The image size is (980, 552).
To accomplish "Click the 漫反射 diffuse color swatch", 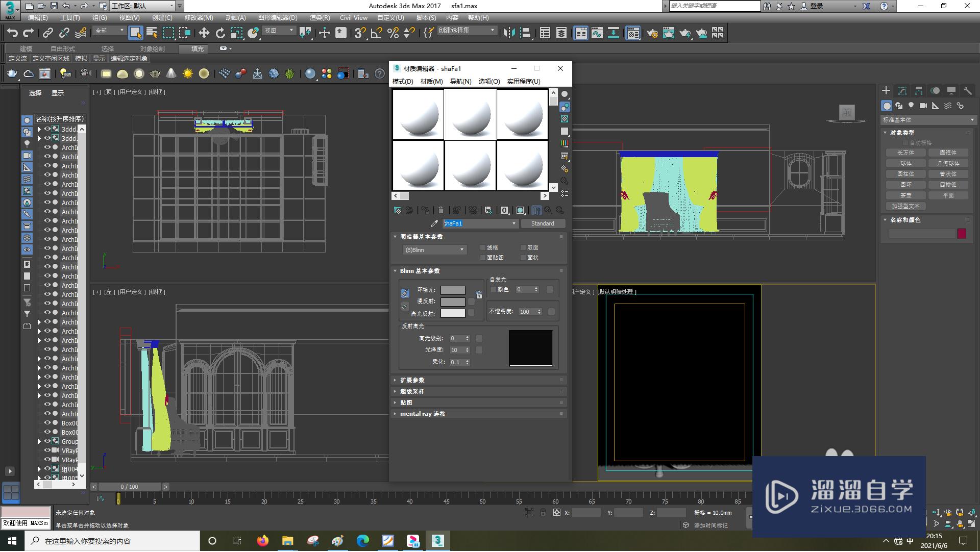I will [453, 302].
